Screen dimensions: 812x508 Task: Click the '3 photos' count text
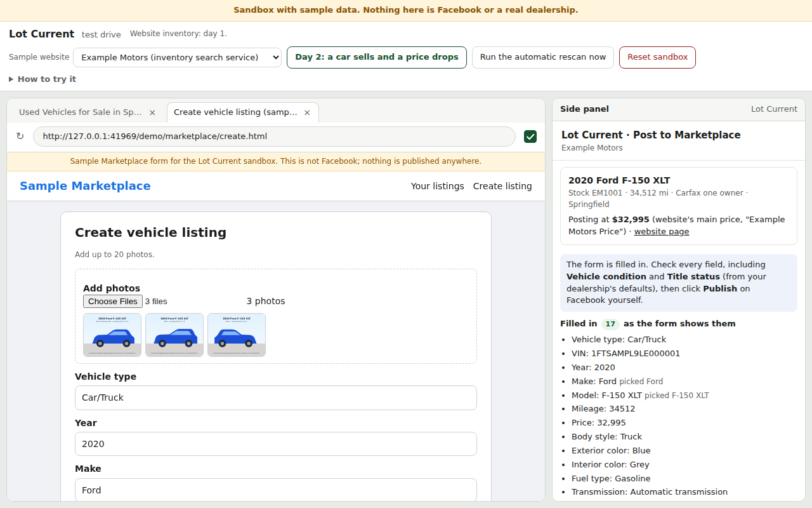[x=266, y=302]
